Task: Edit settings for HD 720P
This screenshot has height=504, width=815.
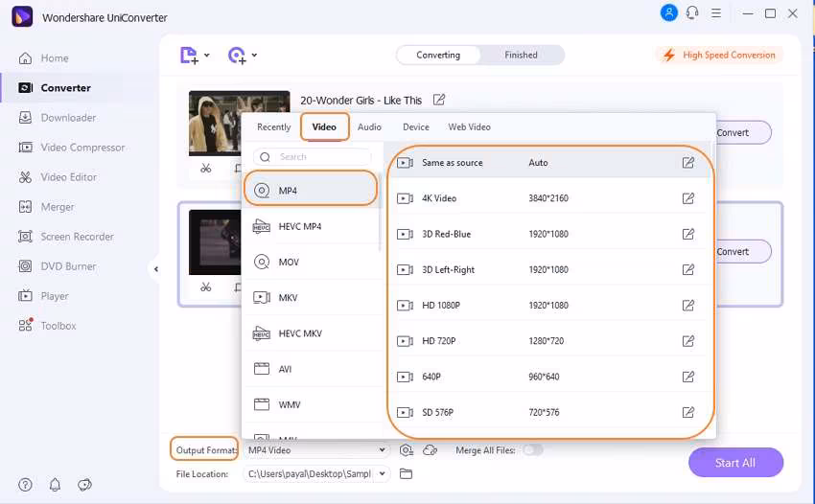Action: point(688,341)
